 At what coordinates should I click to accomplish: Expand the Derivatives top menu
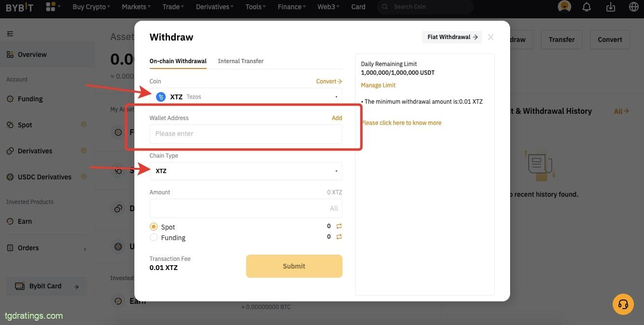215,7
